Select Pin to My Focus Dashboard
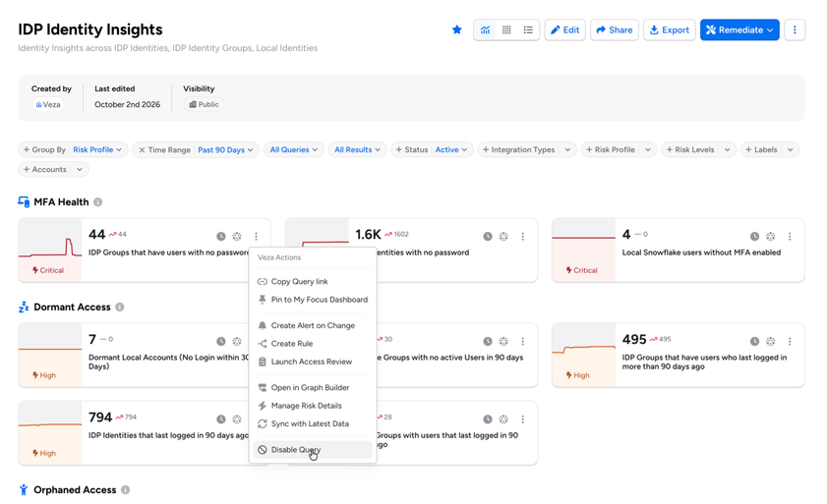Viewport: 827px width, 504px height. pyautogui.click(x=313, y=300)
